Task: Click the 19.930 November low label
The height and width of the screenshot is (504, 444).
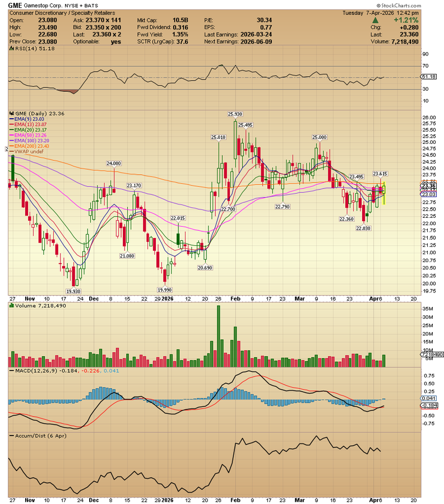Action: point(73,292)
